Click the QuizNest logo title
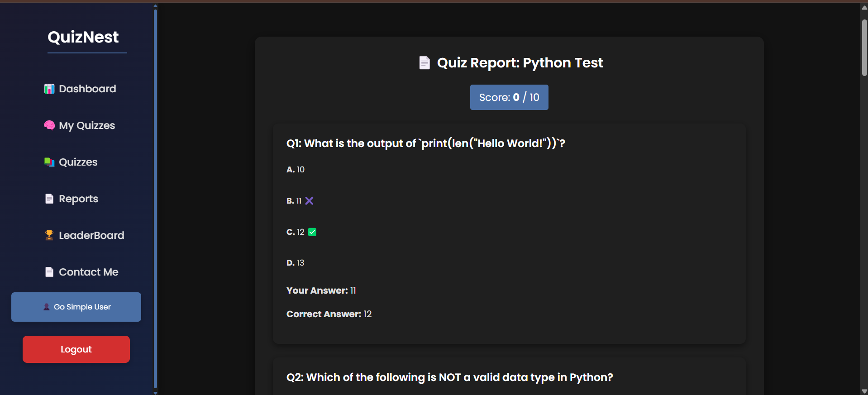The height and width of the screenshot is (395, 868). [x=83, y=37]
